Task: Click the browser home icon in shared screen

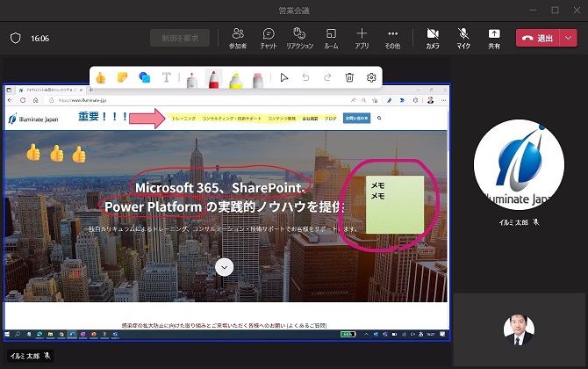Action: (36, 100)
